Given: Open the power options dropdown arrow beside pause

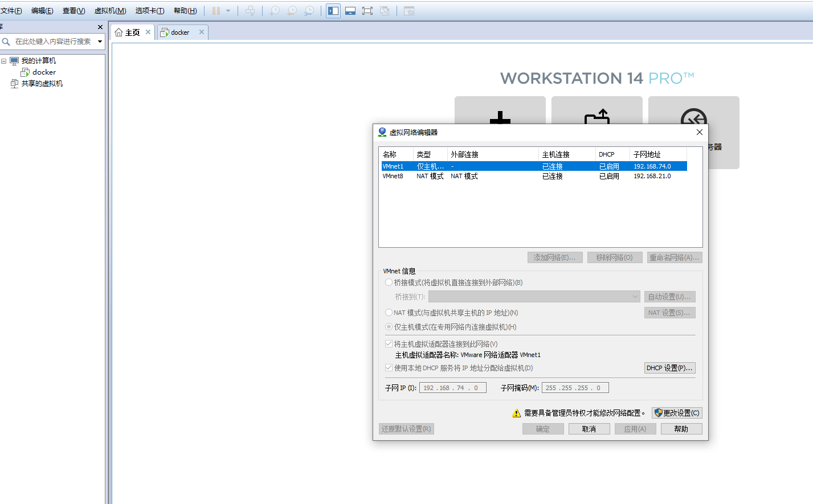Looking at the screenshot, I should tap(228, 11).
